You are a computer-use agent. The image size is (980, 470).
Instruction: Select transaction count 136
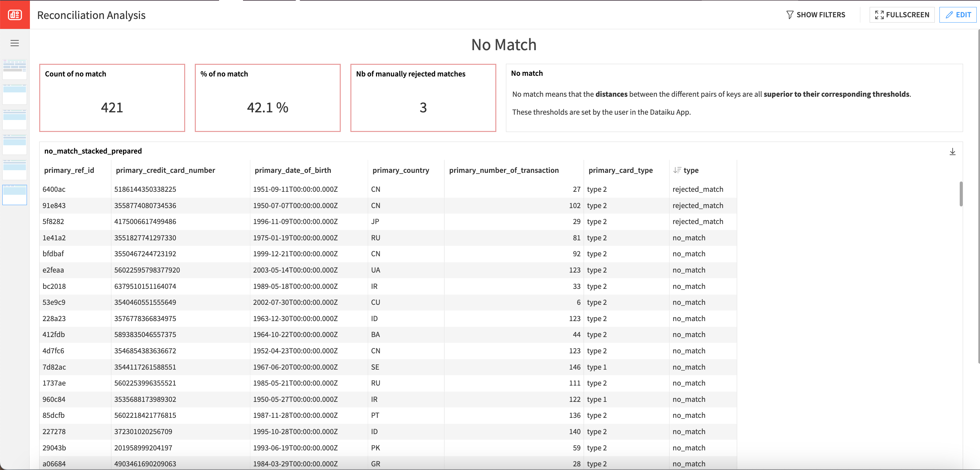point(574,415)
